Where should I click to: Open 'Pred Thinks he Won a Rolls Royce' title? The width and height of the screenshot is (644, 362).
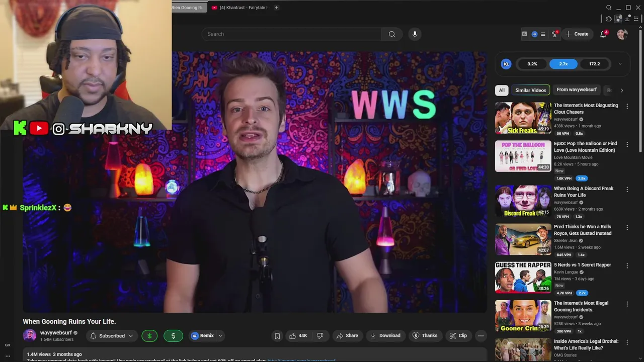(583, 230)
